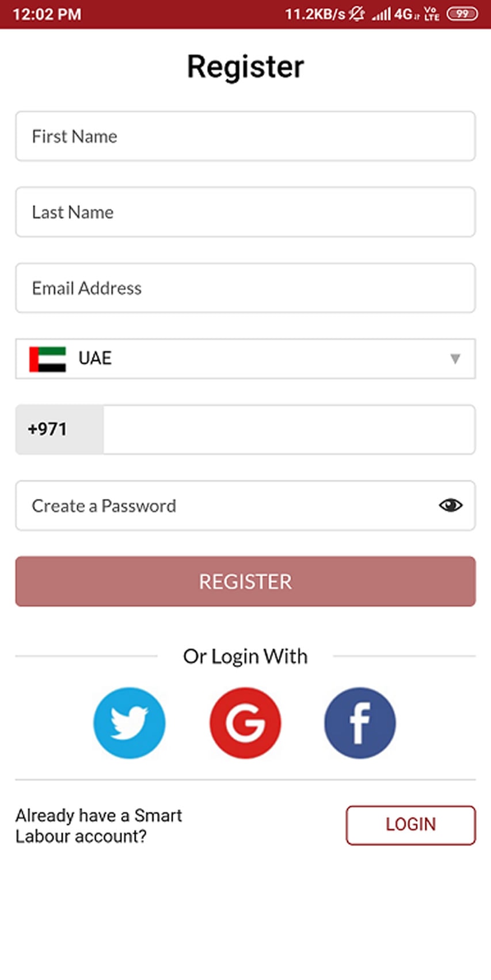Click the Email Address field
This screenshot has height=980, width=491.
coord(245,288)
